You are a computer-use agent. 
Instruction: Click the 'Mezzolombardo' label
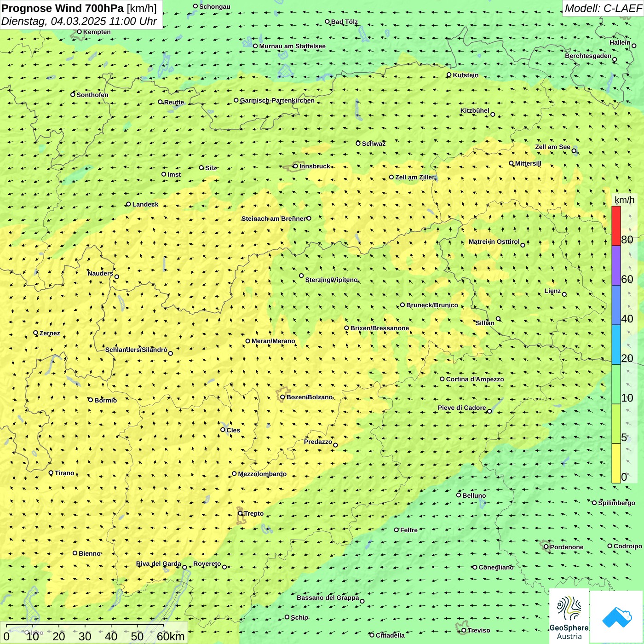coord(262,474)
